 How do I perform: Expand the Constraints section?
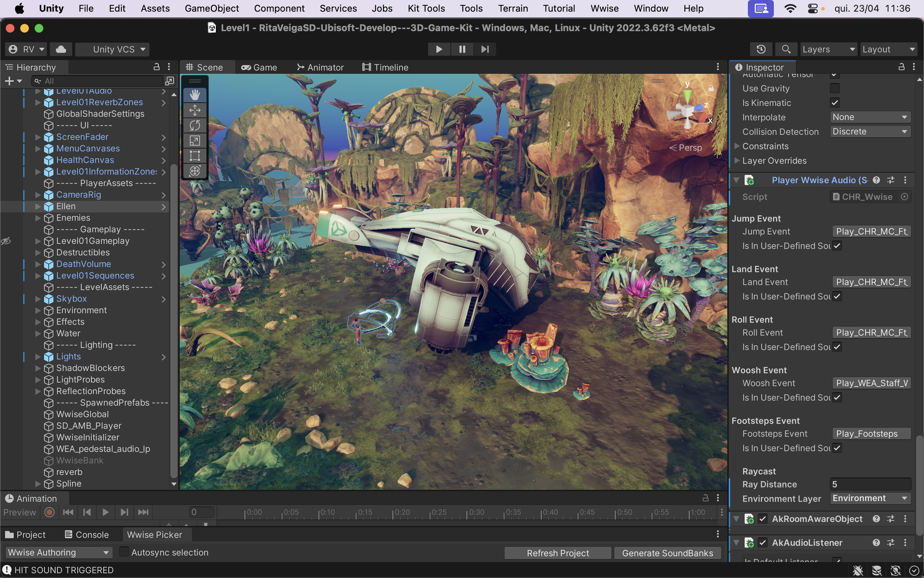[737, 146]
